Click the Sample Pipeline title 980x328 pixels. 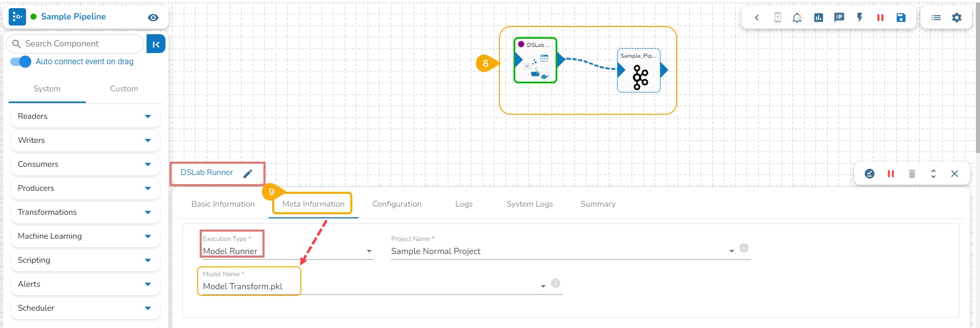[x=74, y=17]
